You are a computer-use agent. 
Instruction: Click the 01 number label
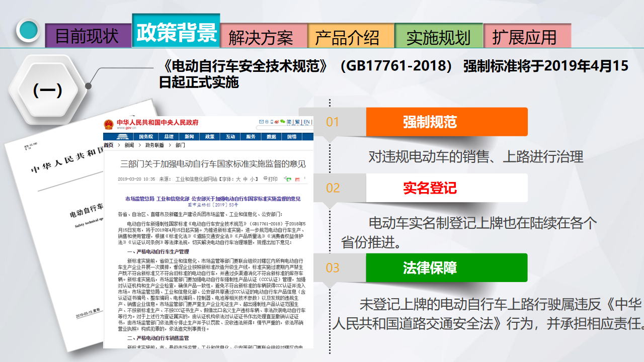tap(333, 122)
